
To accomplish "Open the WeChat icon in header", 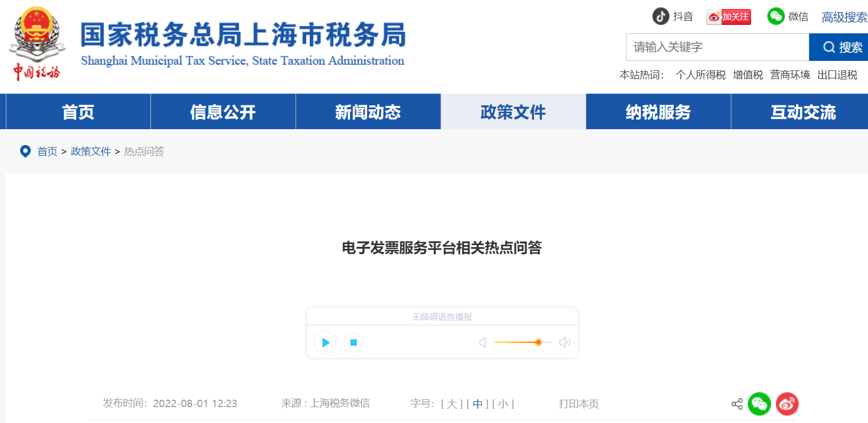I will coord(776,16).
